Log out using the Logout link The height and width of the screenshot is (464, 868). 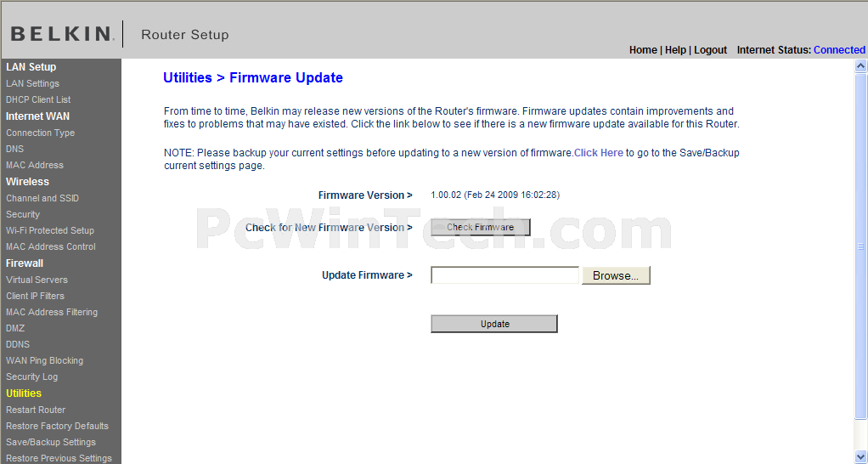click(x=710, y=50)
